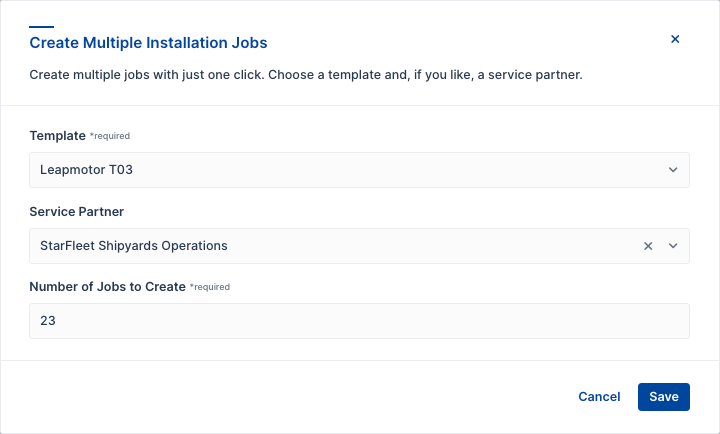Screen dimensions: 720x434
Task: Click the dialog title heading text
Action: click(x=148, y=43)
